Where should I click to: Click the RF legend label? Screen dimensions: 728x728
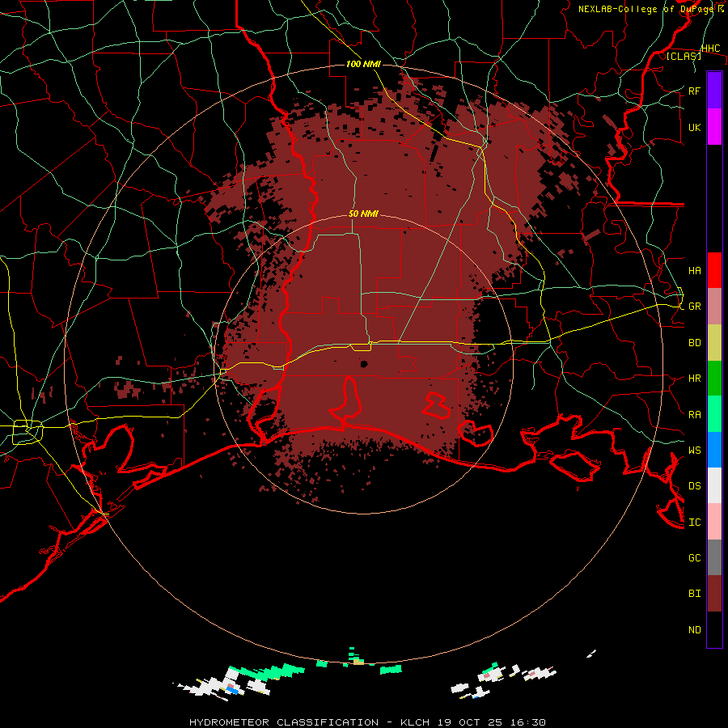[x=694, y=91]
